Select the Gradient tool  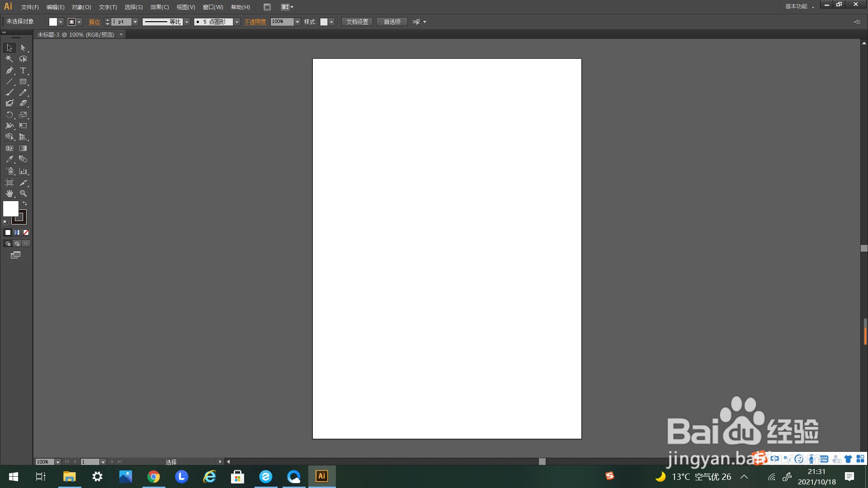[23, 148]
